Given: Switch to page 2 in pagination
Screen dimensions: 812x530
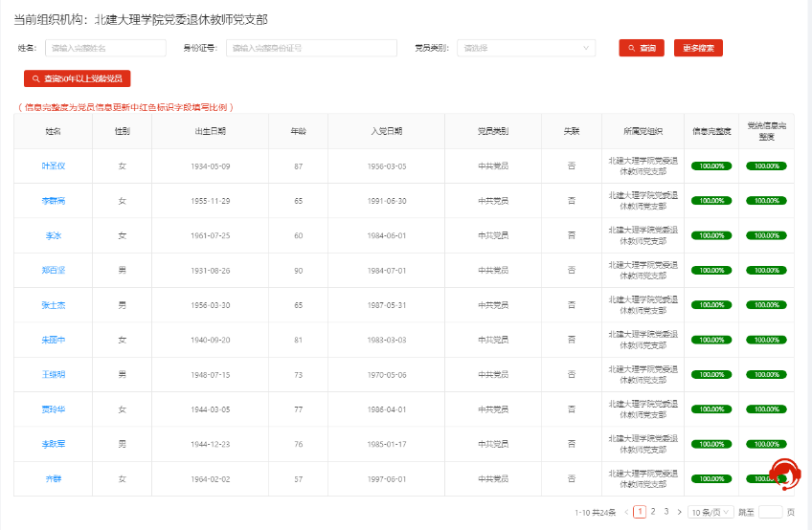Looking at the screenshot, I should click(653, 512).
